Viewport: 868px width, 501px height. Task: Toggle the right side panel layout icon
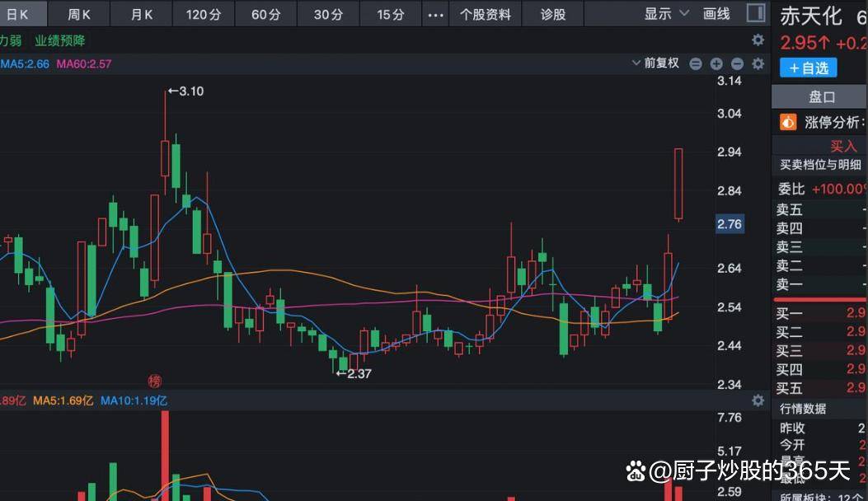tap(755, 13)
